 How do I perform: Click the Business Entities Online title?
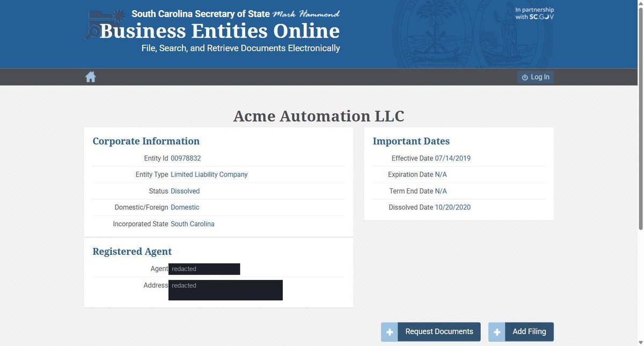[x=219, y=31]
